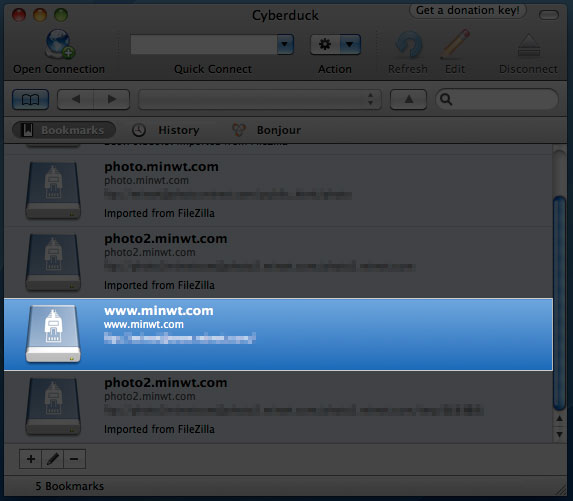
Task: Click the Refresh label
Action: coord(408,69)
